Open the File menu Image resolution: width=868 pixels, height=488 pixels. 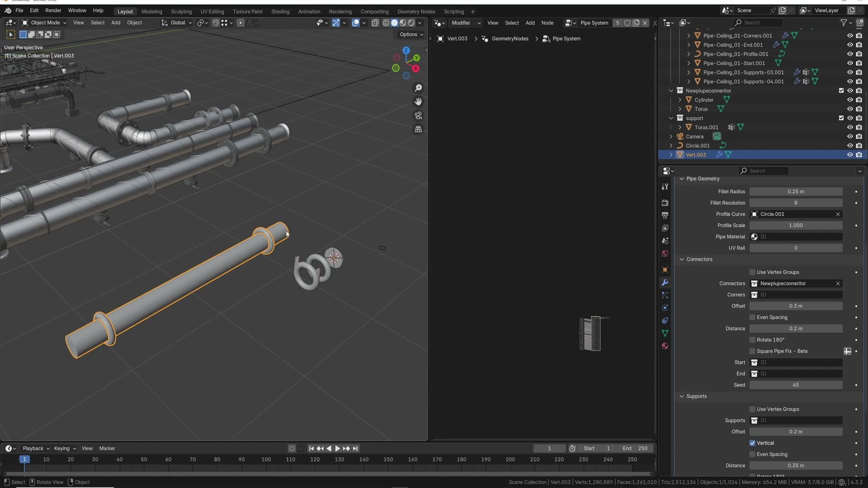pyautogui.click(x=19, y=10)
